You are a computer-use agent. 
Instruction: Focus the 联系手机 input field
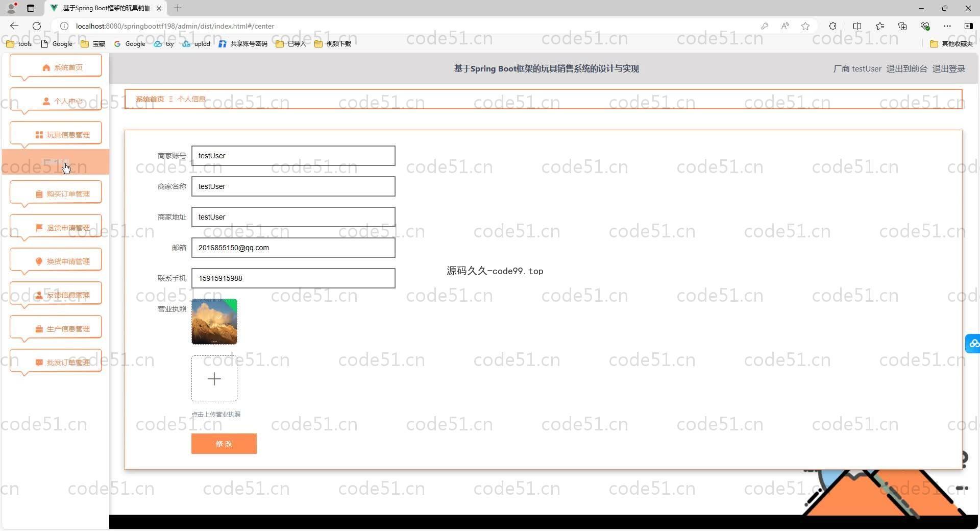pyautogui.click(x=293, y=278)
